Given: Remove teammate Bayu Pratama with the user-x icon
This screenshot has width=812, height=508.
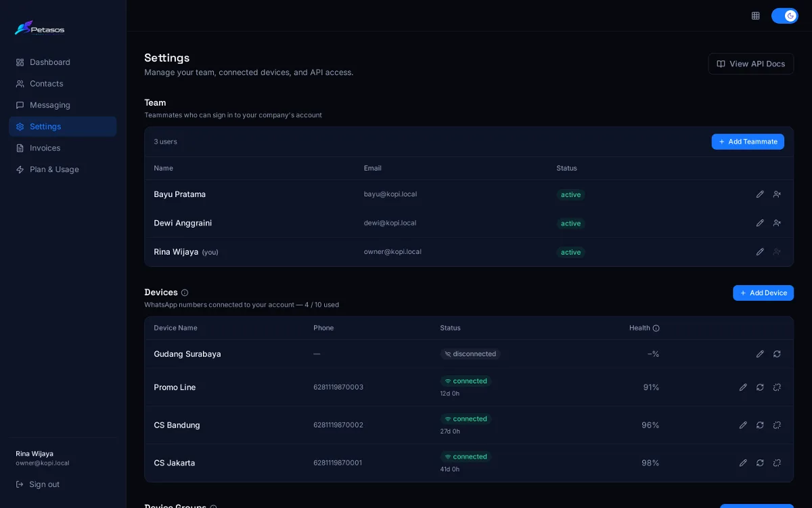Looking at the screenshot, I should [x=777, y=194].
